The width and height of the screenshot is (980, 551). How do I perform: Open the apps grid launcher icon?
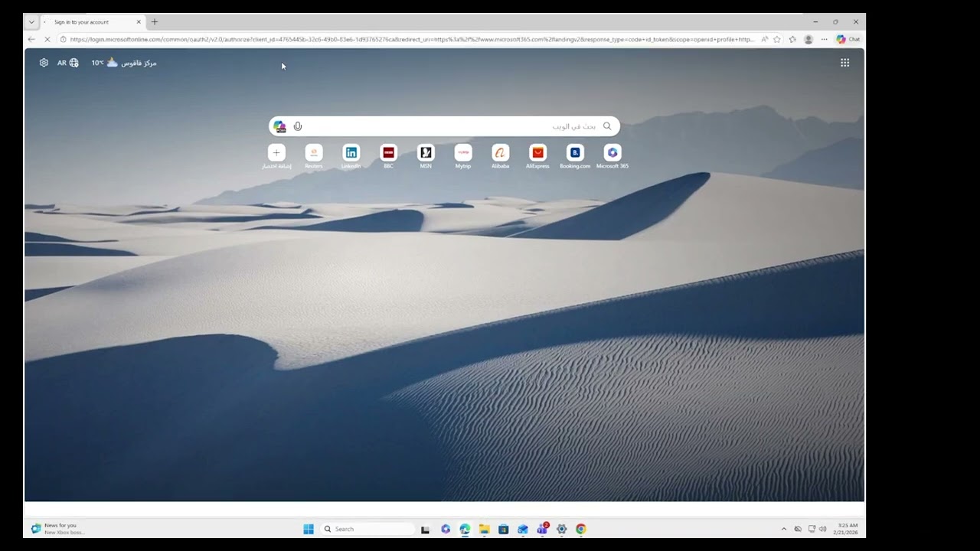point(844,63)
